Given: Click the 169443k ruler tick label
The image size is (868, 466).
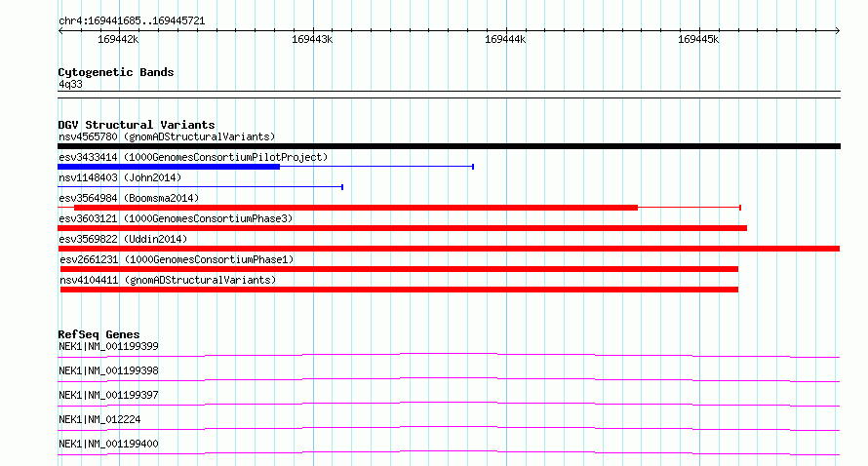Looking at the screenshot, I should (x=312, y=39).
